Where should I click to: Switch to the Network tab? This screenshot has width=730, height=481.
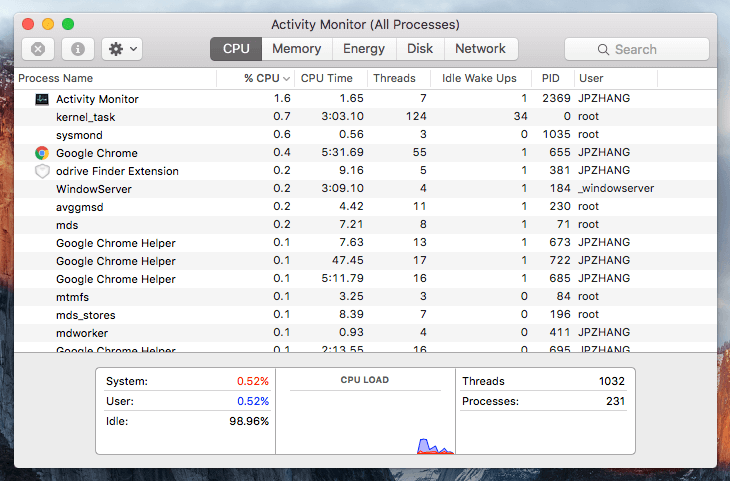click(480, 49)
